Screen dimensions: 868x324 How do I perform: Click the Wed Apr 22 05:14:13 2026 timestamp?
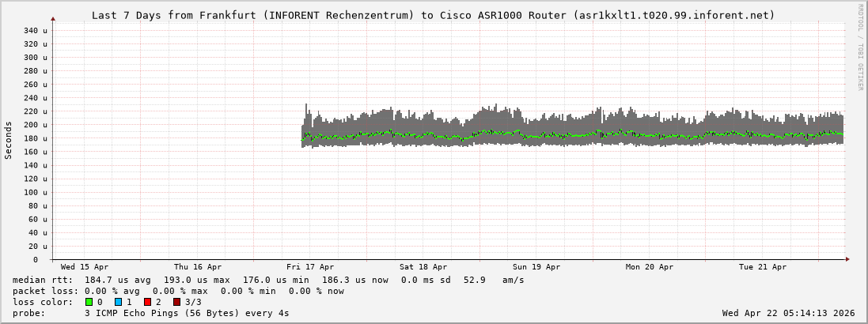[788, 313]
